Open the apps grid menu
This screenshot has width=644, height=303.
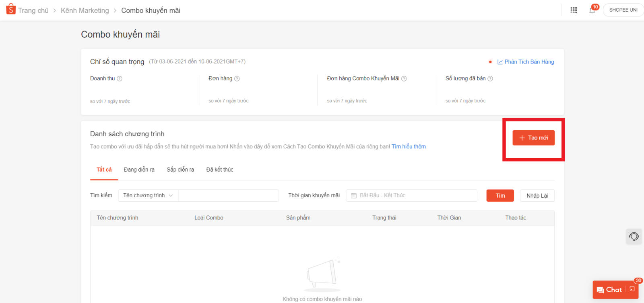(574, 10)
